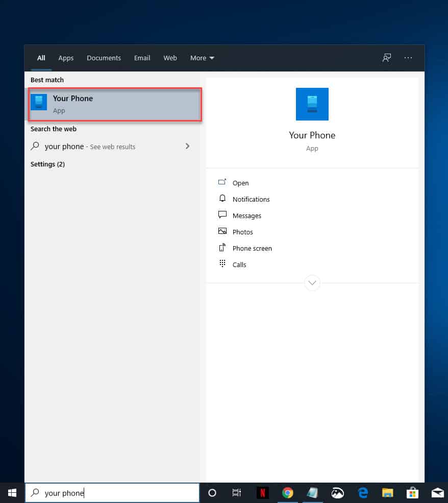Image resolution: width=448 pixels, height=503 pixels.
Task: Click the Messages speech bubble icon
Action: [x=222, y=214]
